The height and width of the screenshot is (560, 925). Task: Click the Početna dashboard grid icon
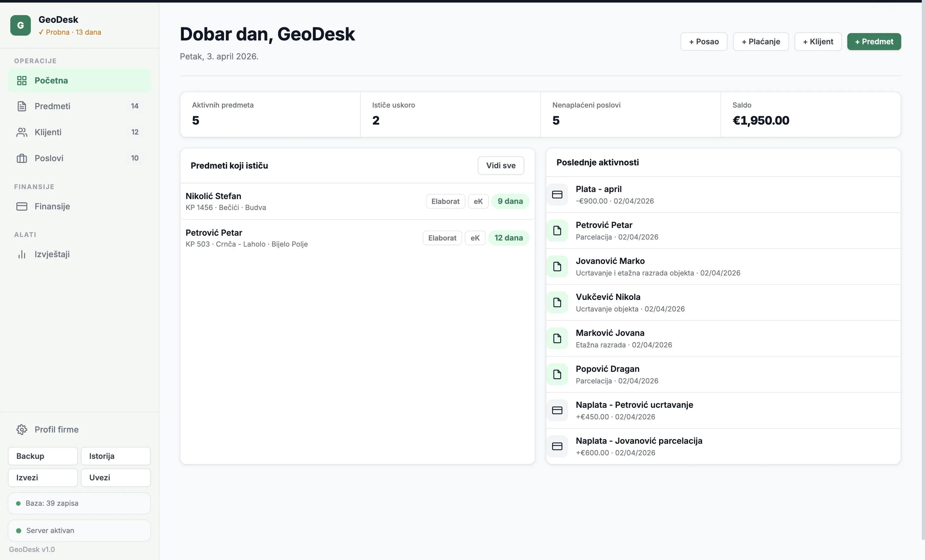point(22,80)
